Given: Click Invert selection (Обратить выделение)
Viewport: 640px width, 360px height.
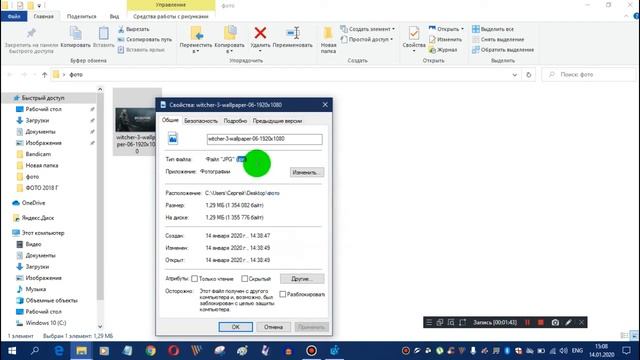Looking at the screenshot, I should 503,50.
